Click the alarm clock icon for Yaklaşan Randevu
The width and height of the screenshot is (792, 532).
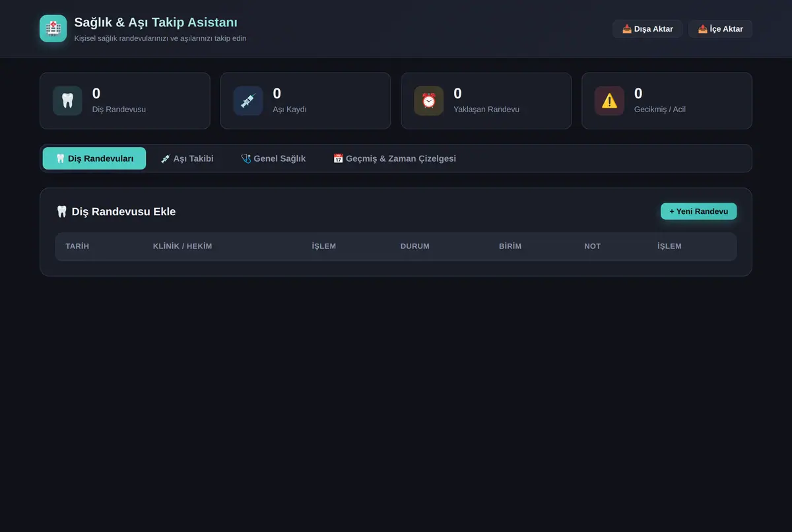pyautogui.click(x=429, y=101)
